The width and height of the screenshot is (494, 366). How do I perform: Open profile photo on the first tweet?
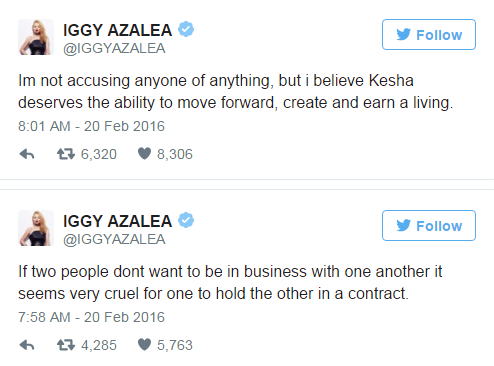pos(36,37)
